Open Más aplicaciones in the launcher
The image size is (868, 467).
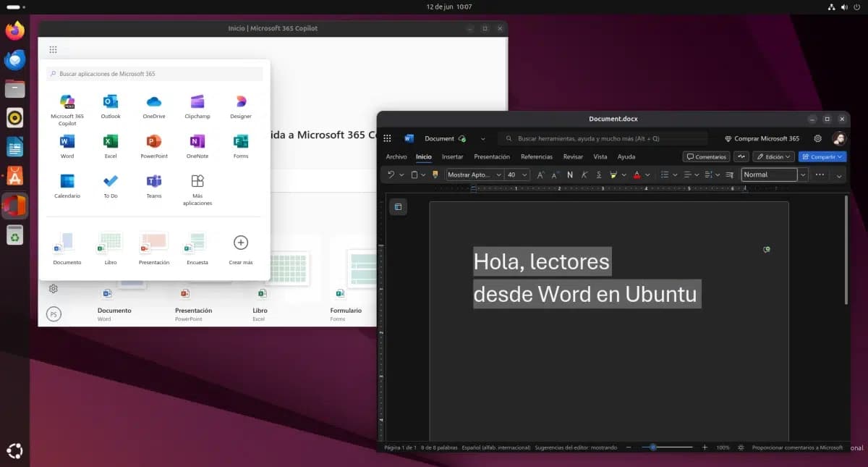pos(197,190)
